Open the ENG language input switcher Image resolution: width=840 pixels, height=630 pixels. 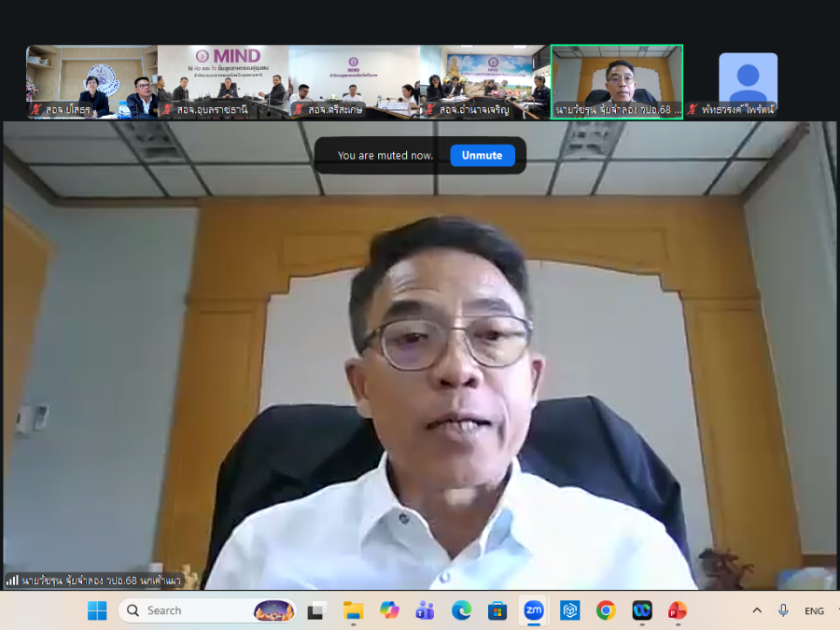(x=814, y=610)
